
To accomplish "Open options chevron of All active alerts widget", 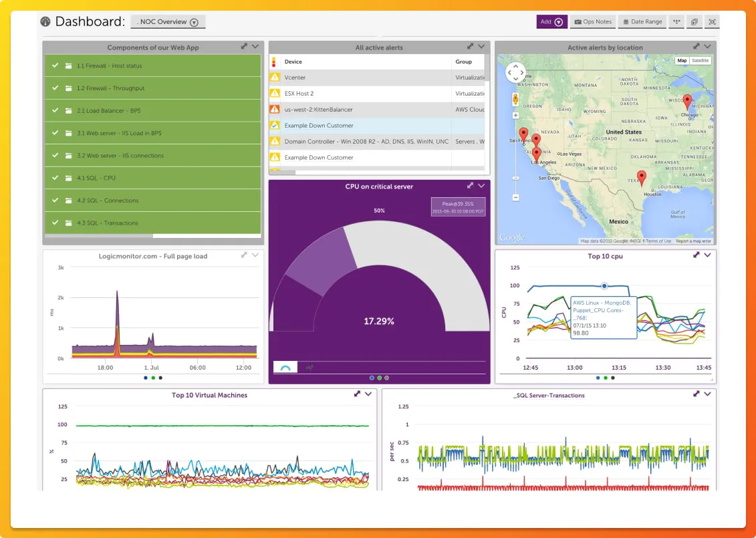I will tap(481, 46).
